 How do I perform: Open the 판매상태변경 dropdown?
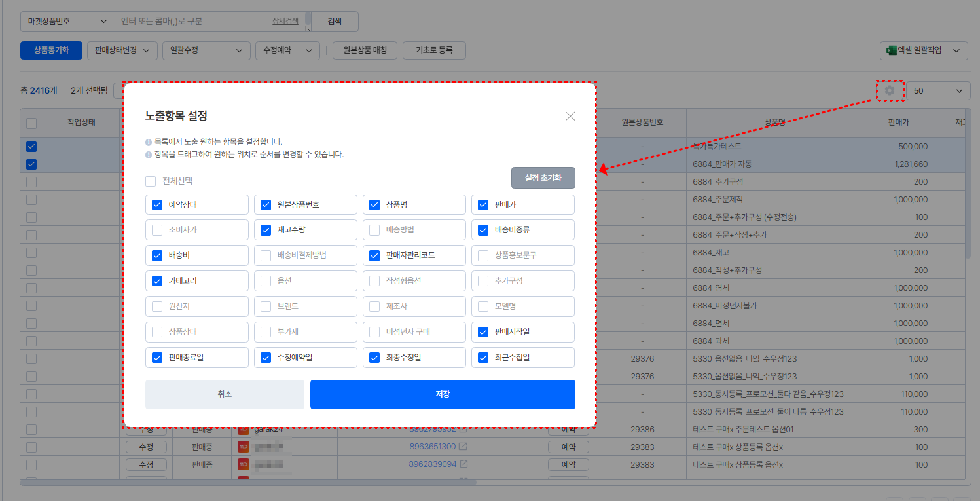122,50
